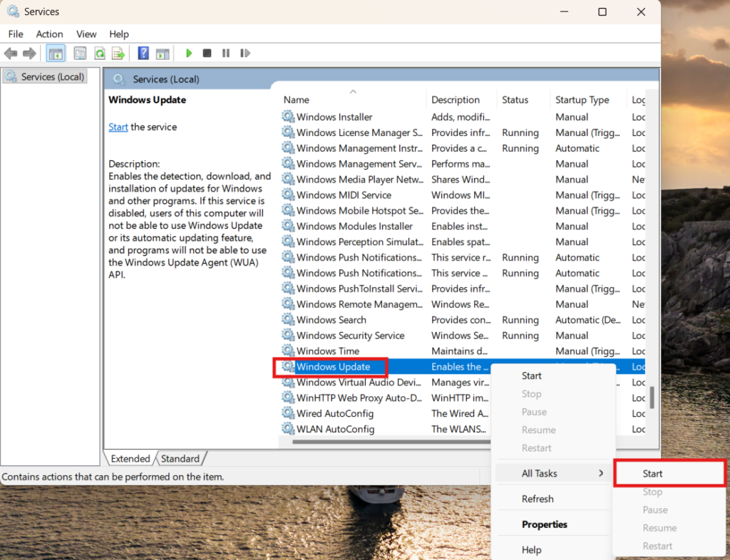Click the gear icon beside Windows Modules Installer
The image size is (730, 560).
pos(288,226)
